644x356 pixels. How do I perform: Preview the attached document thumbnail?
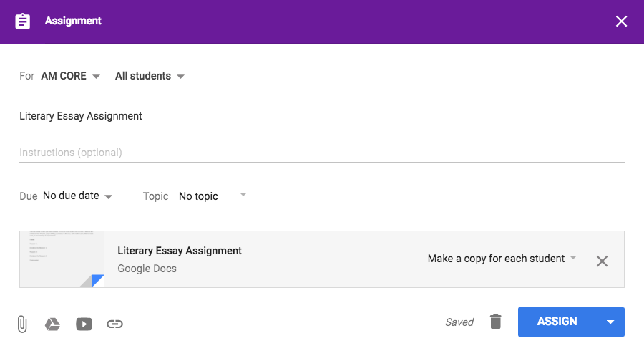(62, 259)
